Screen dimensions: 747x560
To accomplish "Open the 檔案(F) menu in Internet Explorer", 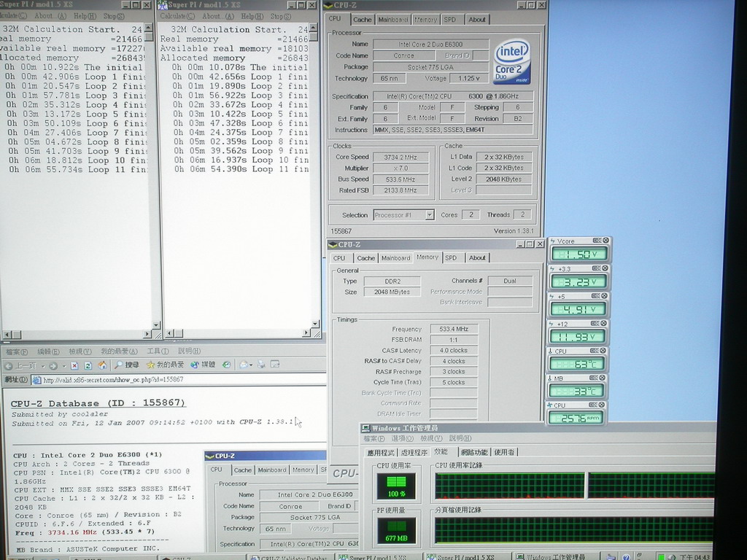I will pos(17,351).
